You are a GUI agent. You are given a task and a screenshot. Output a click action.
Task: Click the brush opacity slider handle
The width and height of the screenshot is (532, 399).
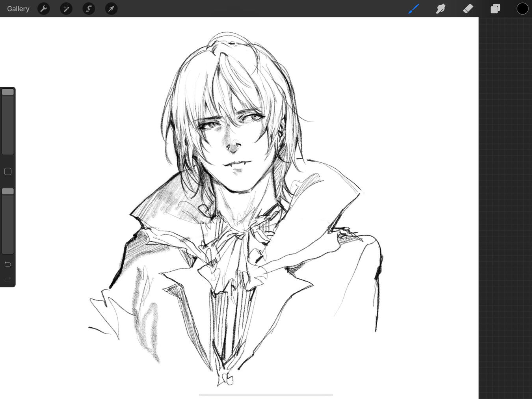[x=8, y=192]
